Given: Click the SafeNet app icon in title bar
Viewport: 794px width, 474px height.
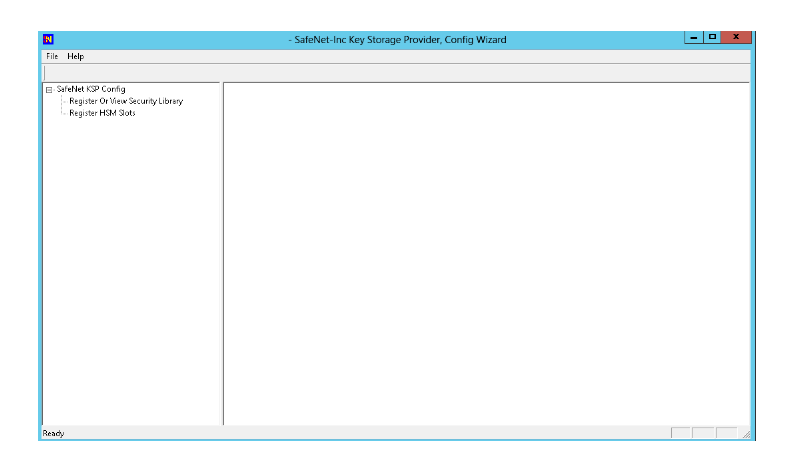Looking at the screenshot, I should point(48,40).
